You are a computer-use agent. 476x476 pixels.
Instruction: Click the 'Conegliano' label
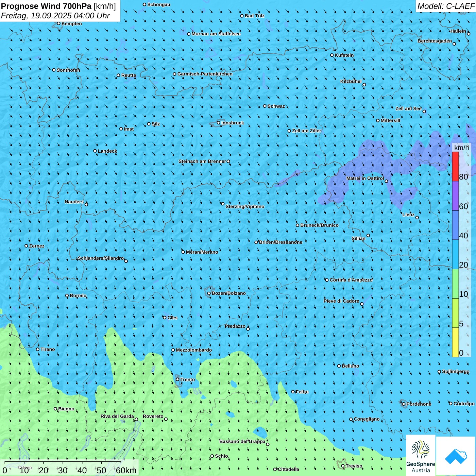tap(367, 419)
